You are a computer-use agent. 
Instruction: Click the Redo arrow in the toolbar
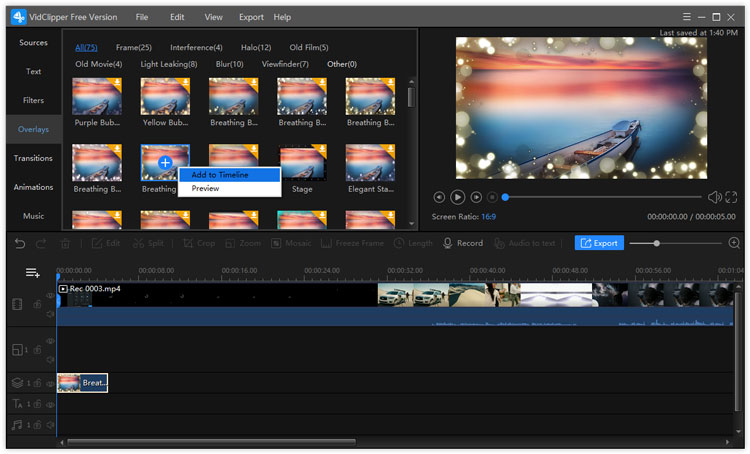(41, 244)
